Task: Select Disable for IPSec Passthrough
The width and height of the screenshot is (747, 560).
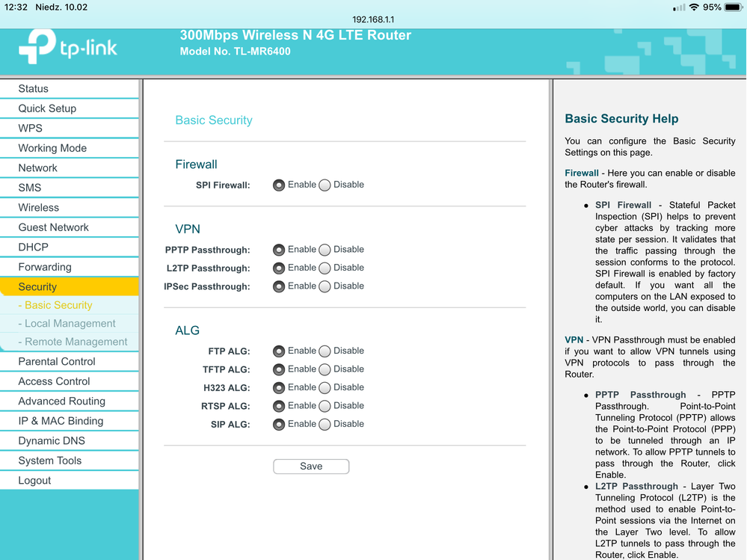Action: [325, 286]
